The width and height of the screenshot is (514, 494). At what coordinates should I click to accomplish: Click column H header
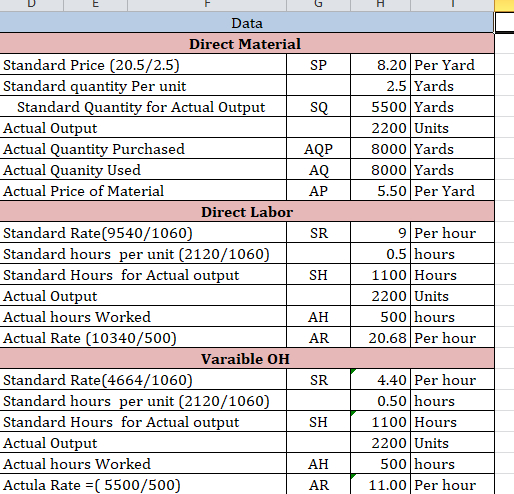tap(381, 5)
